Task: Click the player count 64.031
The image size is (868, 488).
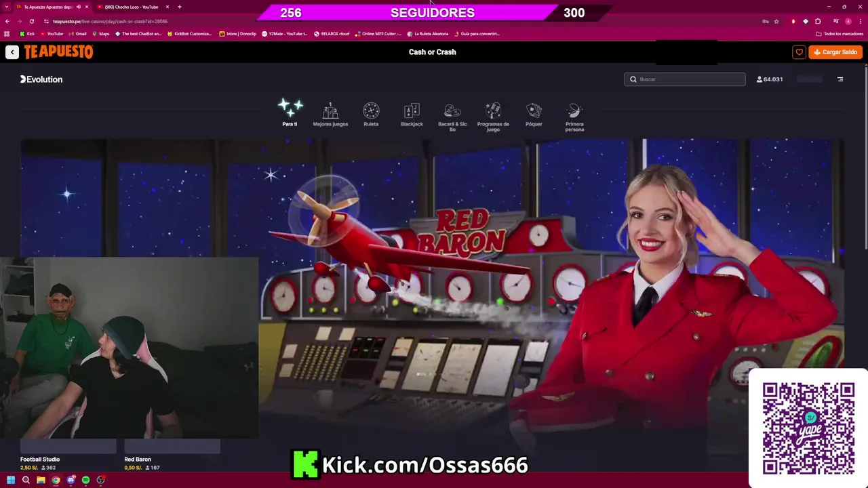Action: pyautogui.click(x=770, y=79)
